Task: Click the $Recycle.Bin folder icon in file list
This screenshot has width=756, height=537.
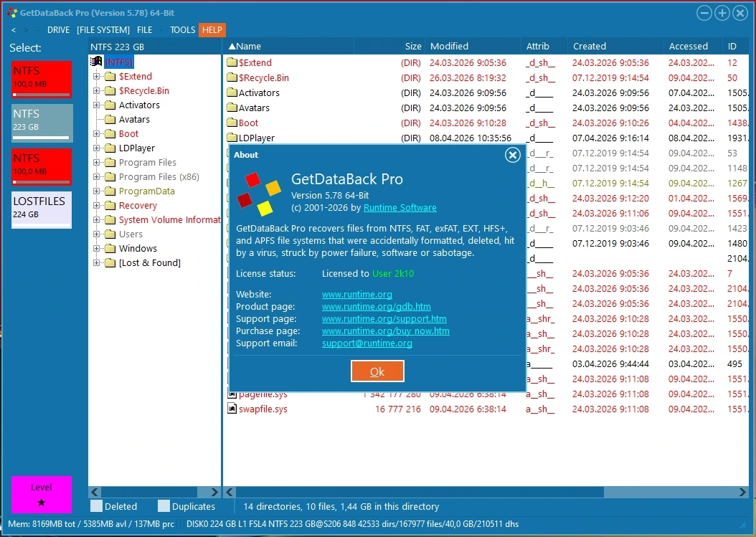Action: tap(232, 77)
